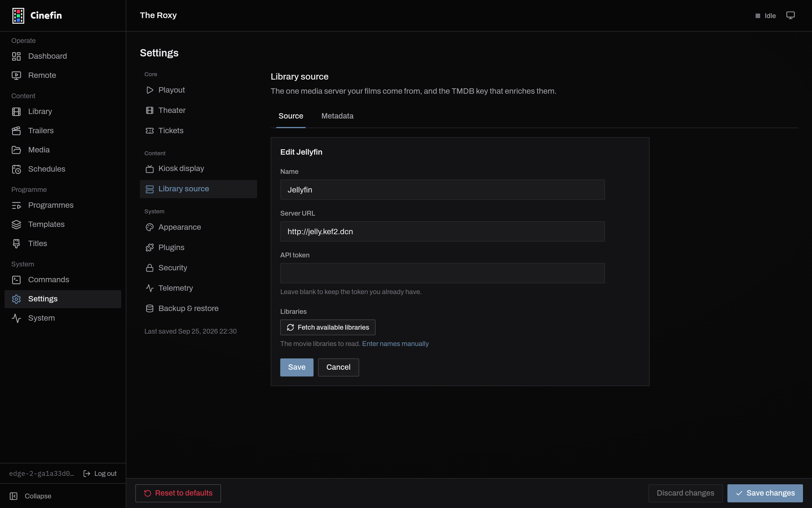Click the Playout play-triangle icon
The width and height of the screenshot is (812, 508).
(x=150, y=90)
